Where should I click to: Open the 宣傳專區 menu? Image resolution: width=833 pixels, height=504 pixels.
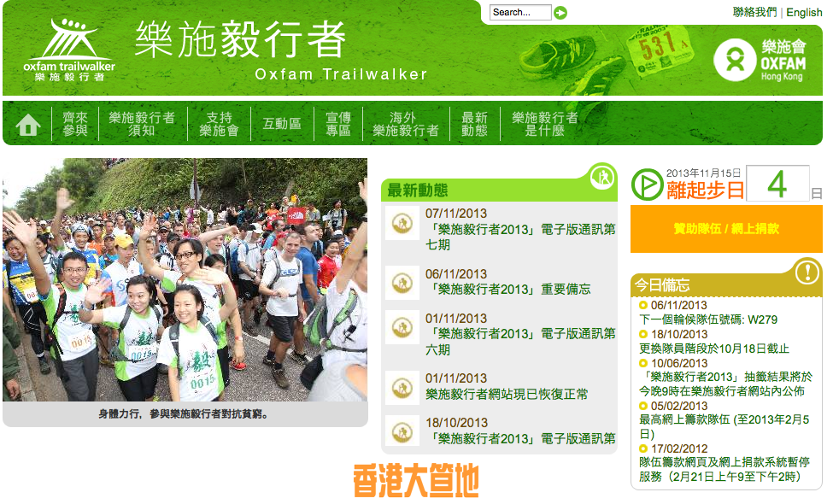[x=338, y=124]
